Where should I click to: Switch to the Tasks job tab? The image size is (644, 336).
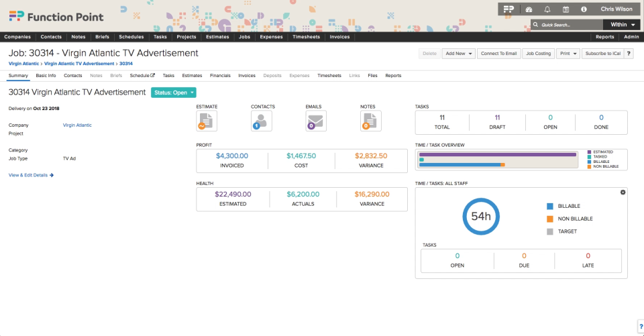pos(168,76)
